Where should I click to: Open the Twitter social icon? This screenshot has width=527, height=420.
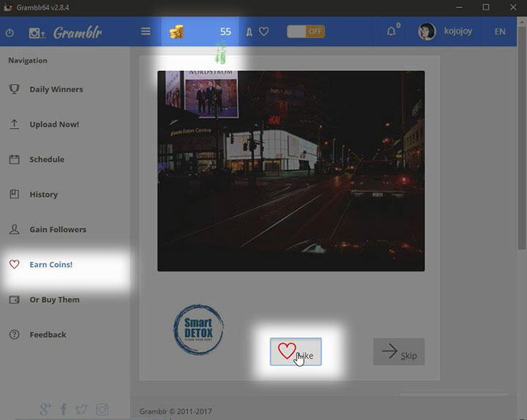(81, 409)
